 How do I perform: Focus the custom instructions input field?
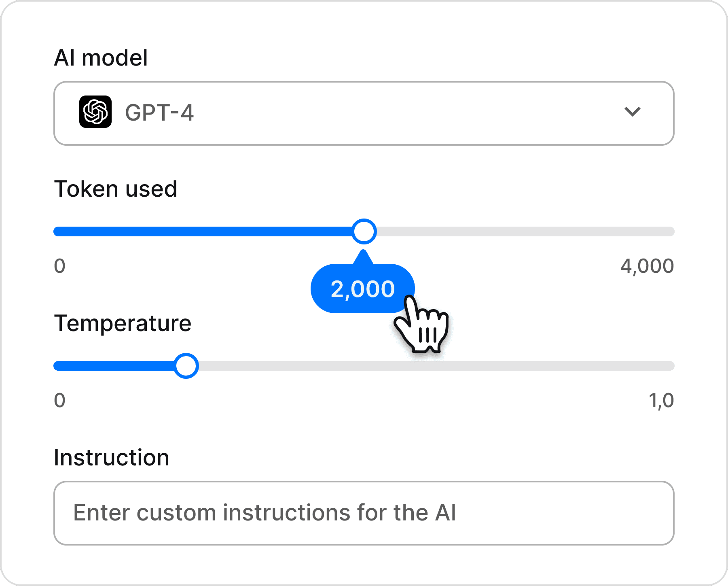click(364, 513)
